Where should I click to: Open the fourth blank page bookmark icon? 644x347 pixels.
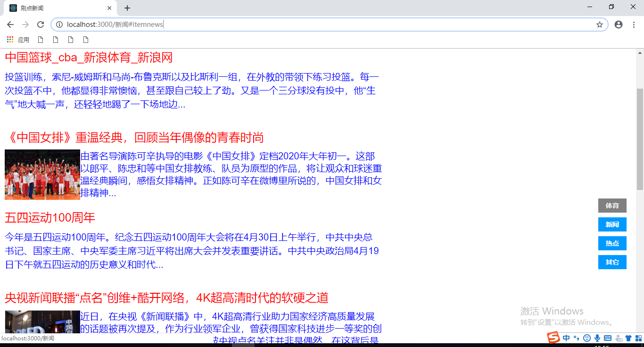[x=86, y=40]
